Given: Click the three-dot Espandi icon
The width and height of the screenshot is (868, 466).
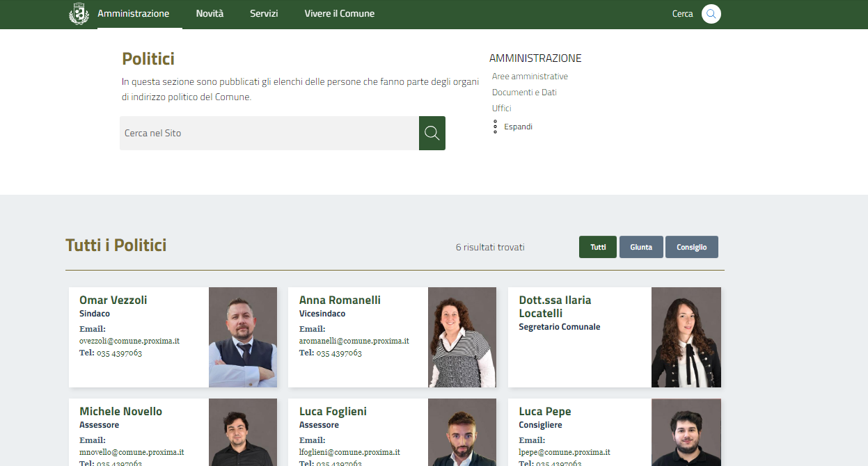Looking at the screenshot, I should [x=495, y=127].
